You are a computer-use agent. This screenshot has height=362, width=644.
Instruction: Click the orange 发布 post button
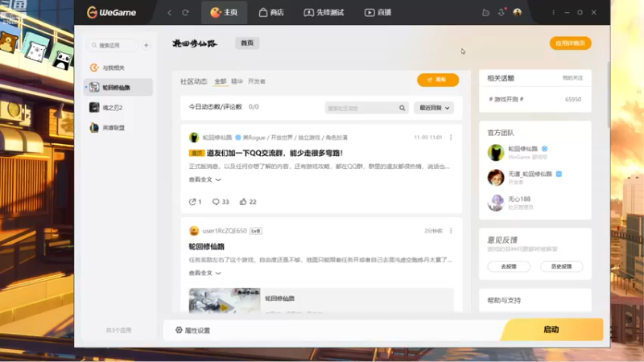pyautogui.click(x=438, y=80)
